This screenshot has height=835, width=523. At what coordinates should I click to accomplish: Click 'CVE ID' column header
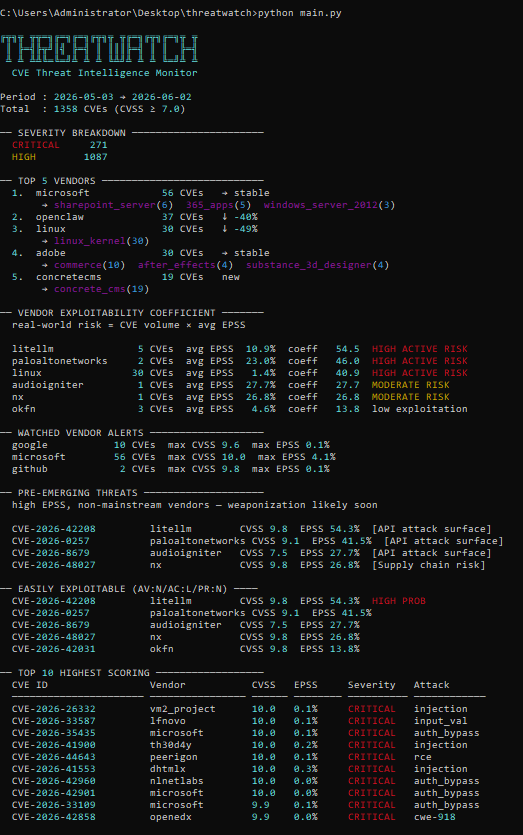coord(30,685)
